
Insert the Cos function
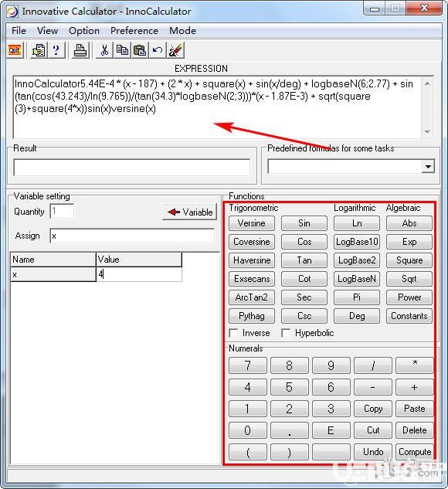pos(304,242)
